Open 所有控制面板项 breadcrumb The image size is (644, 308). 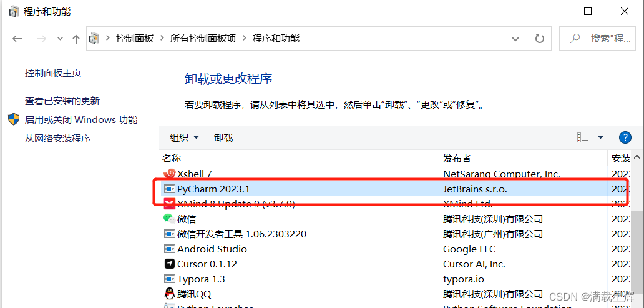(x=203, y=39)
